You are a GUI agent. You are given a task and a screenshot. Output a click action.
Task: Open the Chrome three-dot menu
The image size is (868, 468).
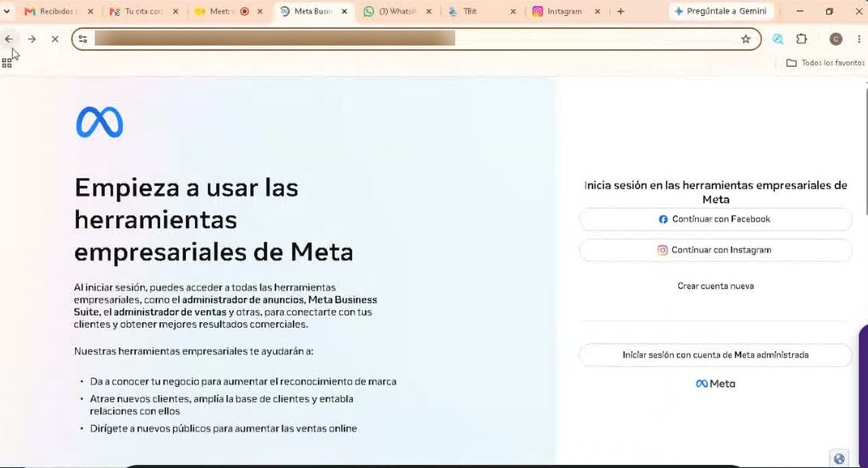(859, 39)
